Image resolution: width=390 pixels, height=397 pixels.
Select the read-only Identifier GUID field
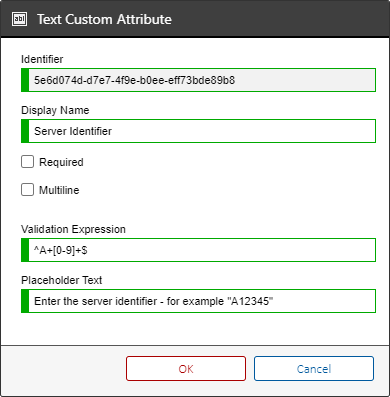(x=198, y=80)
